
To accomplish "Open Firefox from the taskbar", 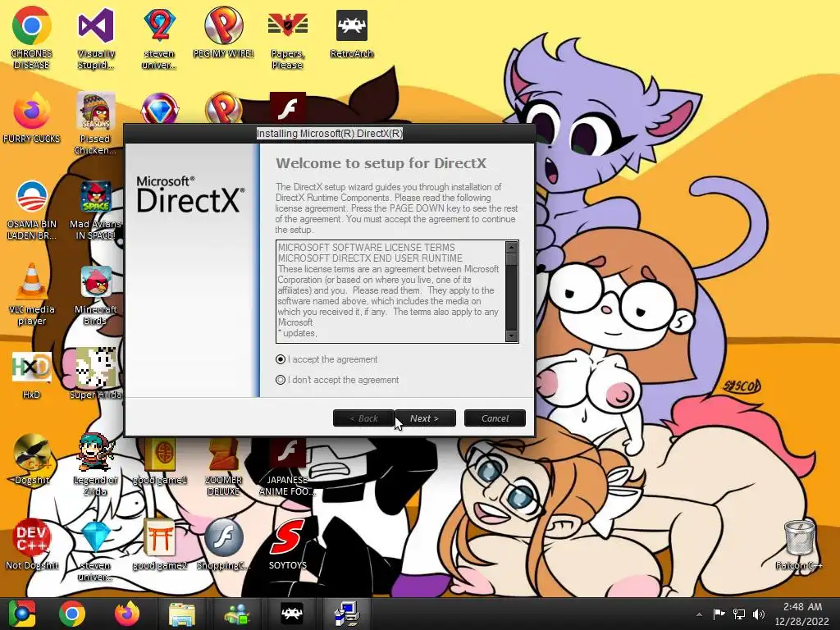I will 127,614.
